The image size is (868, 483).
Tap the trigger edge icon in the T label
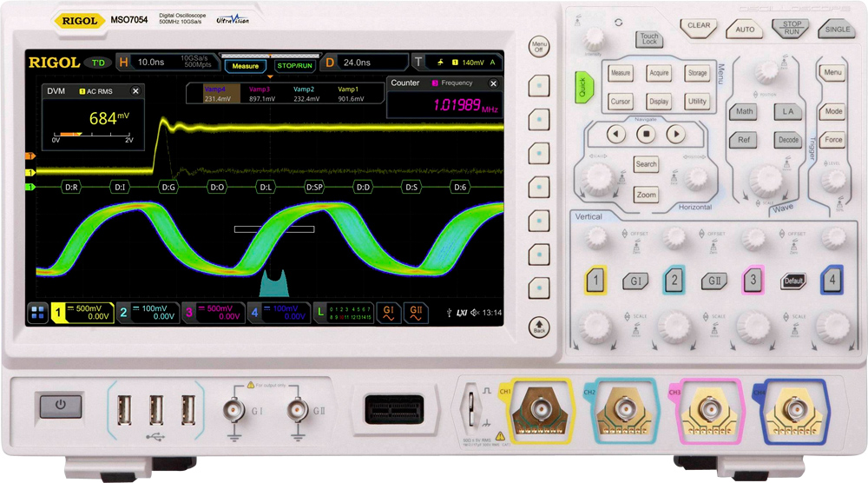click(440, 63)
